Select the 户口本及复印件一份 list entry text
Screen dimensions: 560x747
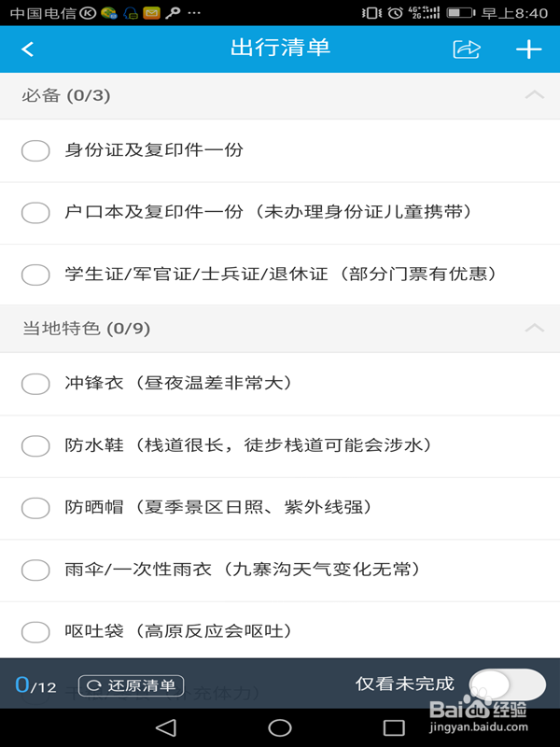pos(268,212)
